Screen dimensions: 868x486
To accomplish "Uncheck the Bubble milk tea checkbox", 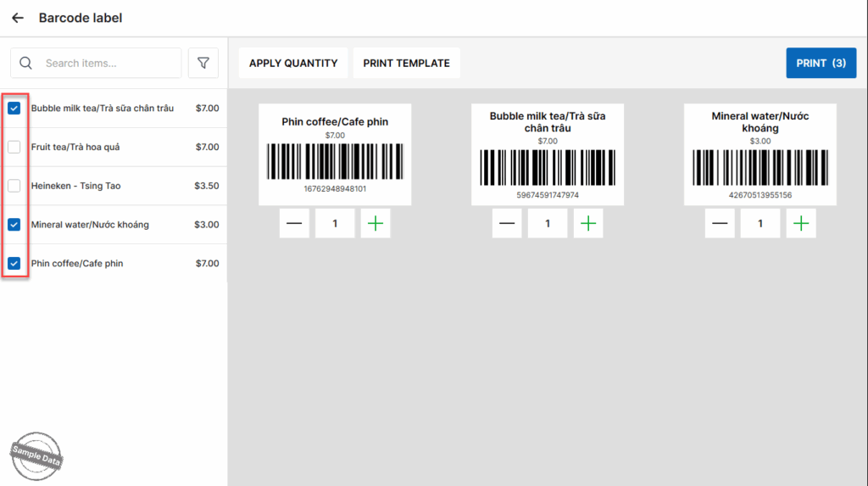I will point(14,109).
